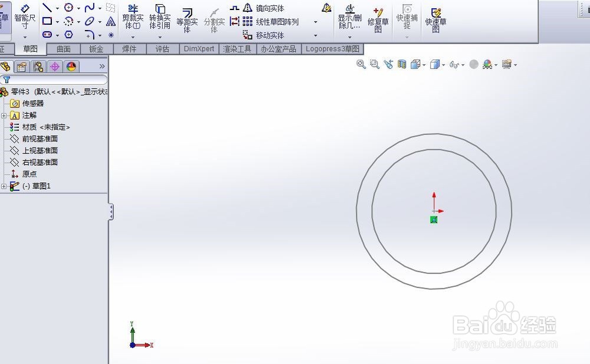This screenshot has width=590, height=364.
Task: Click the Previous View icon
Action: click(388, 64)
